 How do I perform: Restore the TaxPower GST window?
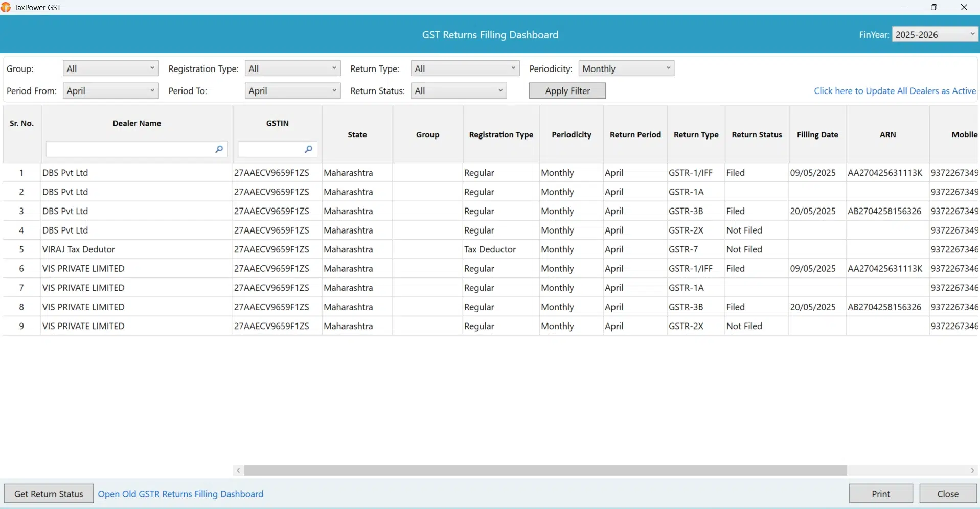click(x=934, y=7)
